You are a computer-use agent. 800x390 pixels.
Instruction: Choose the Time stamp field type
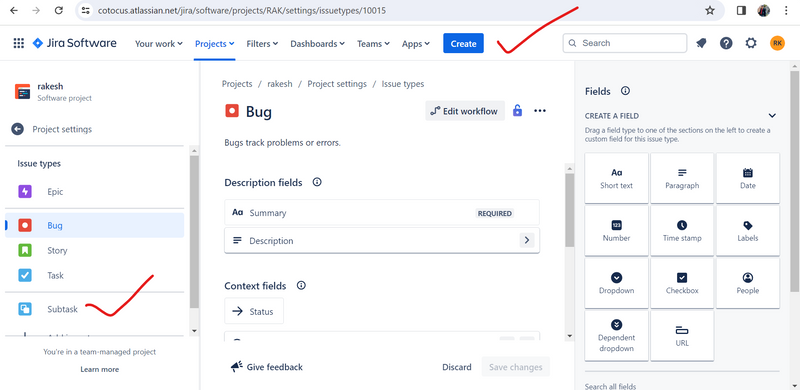pos(682,231)
